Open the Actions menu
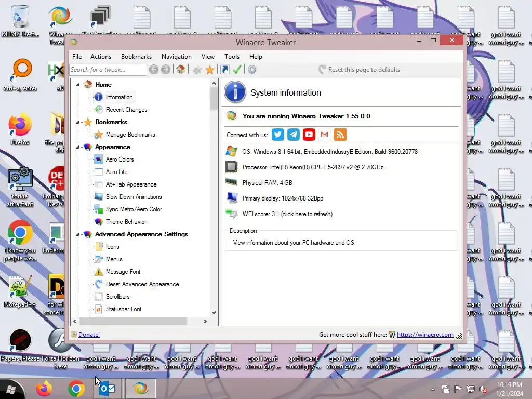This screenshot has width=532, height=399. pyautogui.click(x=101, y=57)
